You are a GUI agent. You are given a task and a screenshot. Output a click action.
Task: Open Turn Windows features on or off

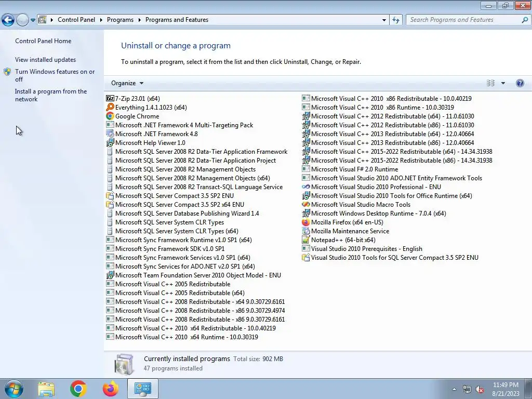[x=55, y=75]
